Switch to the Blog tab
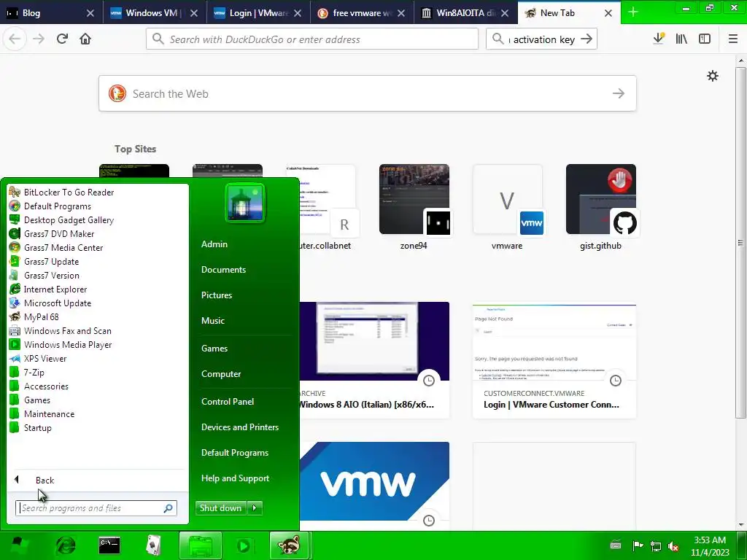747x560 pixels. coord(46,13)
